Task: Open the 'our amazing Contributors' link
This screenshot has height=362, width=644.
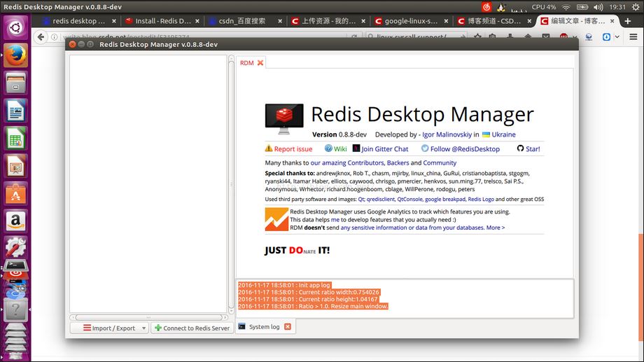Action: (x=346, y=162)
